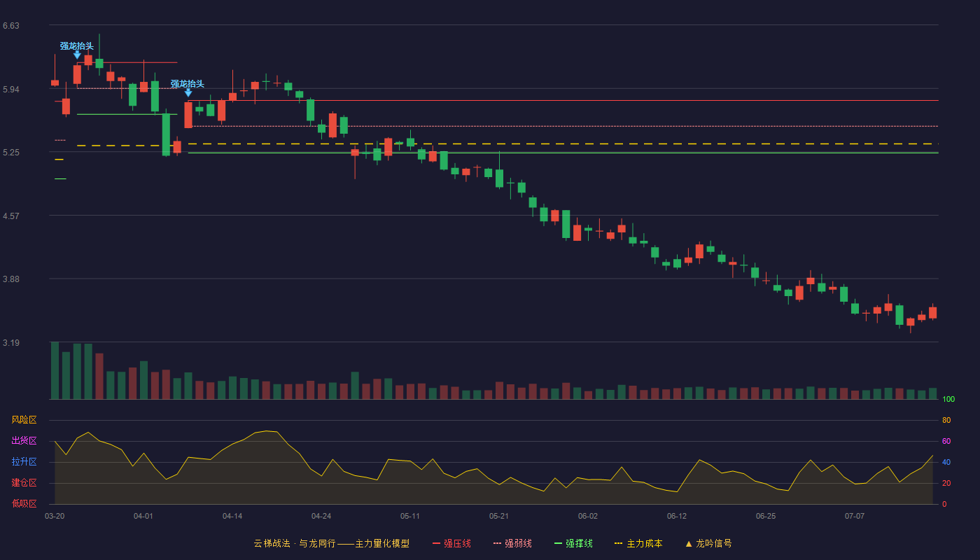980x560 pixels.
Task: Click the 05-21 date axis label
Action: (x=499, y=516)
